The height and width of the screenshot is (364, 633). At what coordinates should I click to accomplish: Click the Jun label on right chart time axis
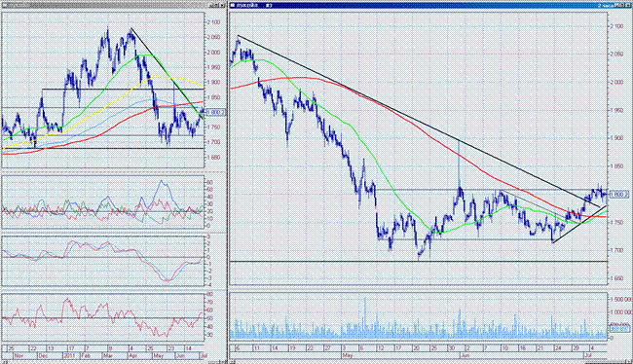tap(465, 355)
